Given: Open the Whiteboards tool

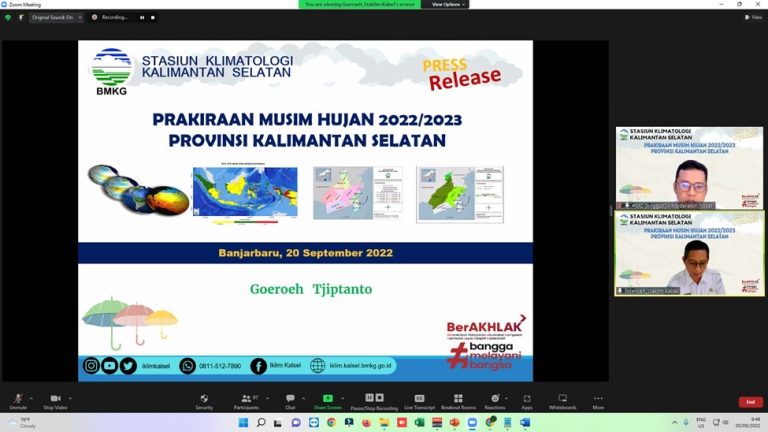Looking at the screenshot, I should coord(562,399).
